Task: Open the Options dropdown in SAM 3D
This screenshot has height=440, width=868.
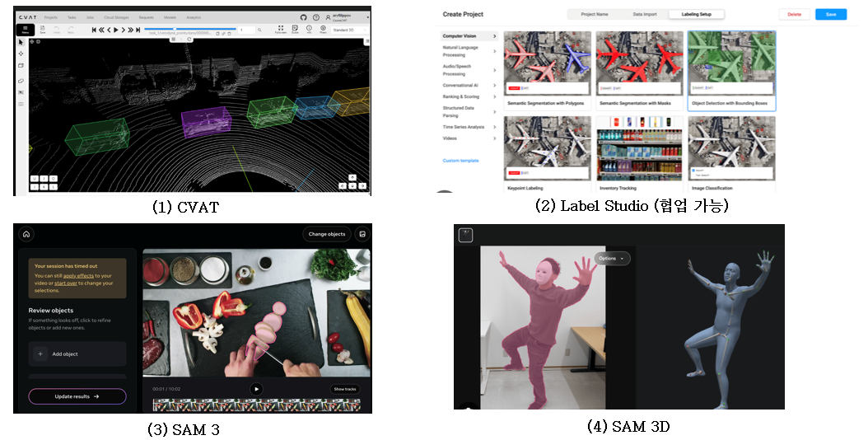Action: pyautogui.click(x=612, y=258)
